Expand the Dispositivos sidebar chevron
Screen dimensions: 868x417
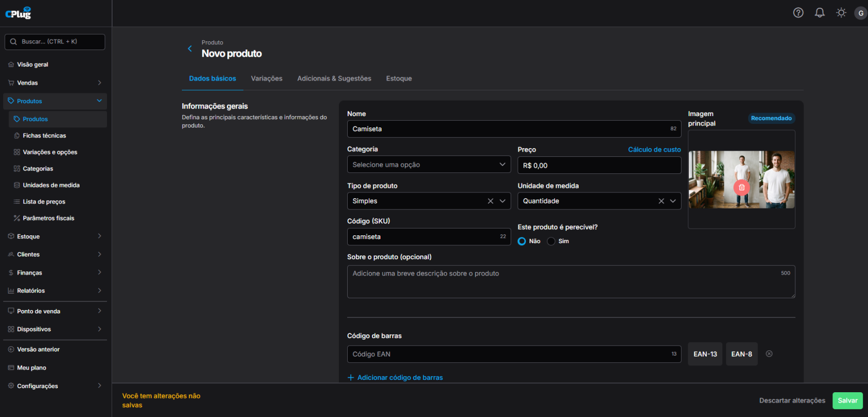(x=99, y=329)
